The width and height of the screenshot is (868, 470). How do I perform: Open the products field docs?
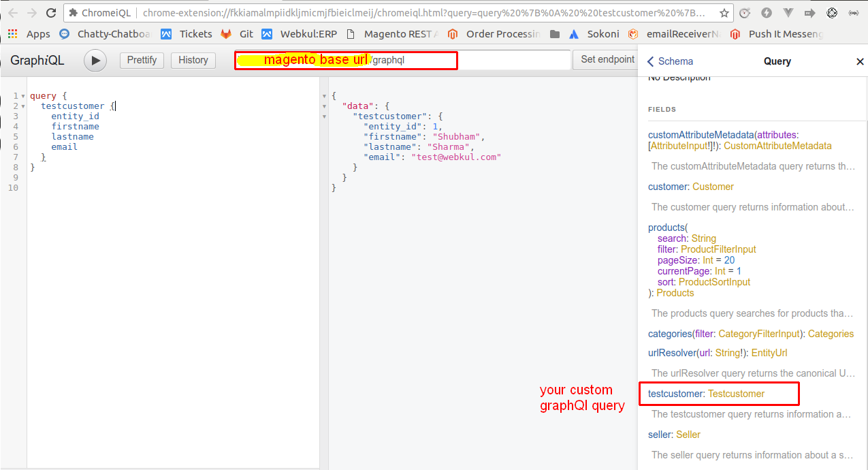click(666, 228)
